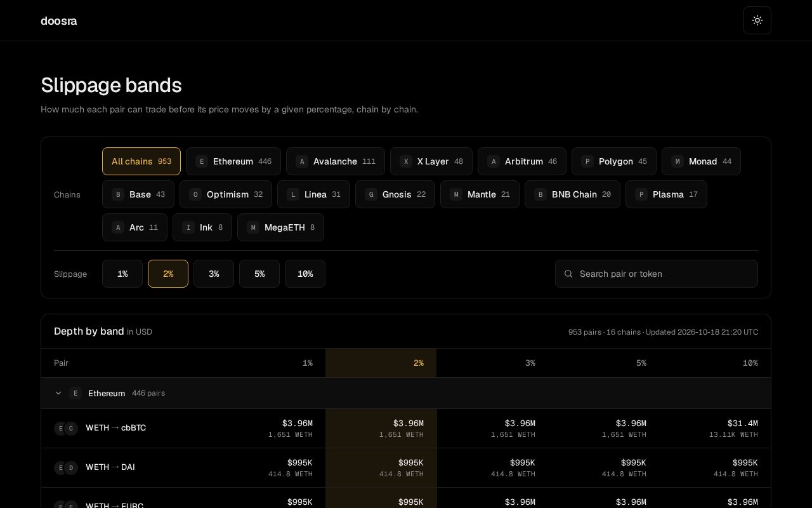Select the All chains filter
The image size is (812, 508).
pos(141,161)
